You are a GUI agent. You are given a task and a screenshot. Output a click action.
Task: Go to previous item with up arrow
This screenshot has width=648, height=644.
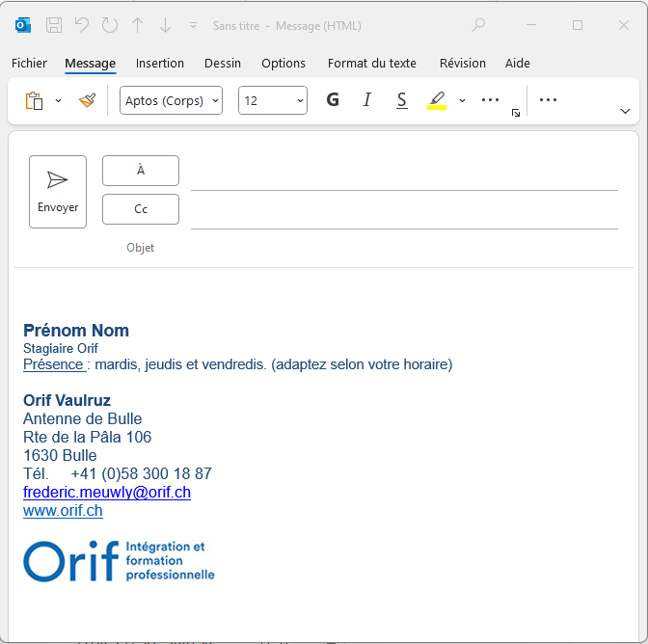tap(137, 26)
